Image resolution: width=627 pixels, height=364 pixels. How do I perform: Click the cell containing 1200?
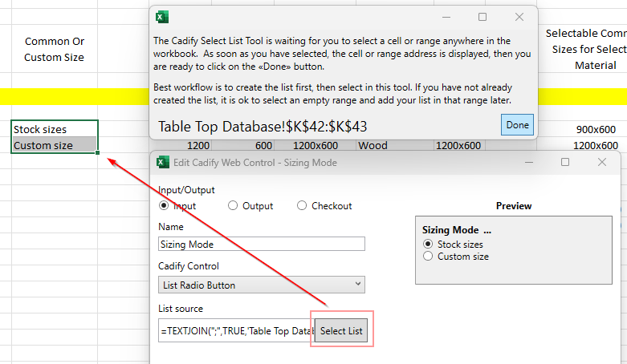click(x=181, y=145)
